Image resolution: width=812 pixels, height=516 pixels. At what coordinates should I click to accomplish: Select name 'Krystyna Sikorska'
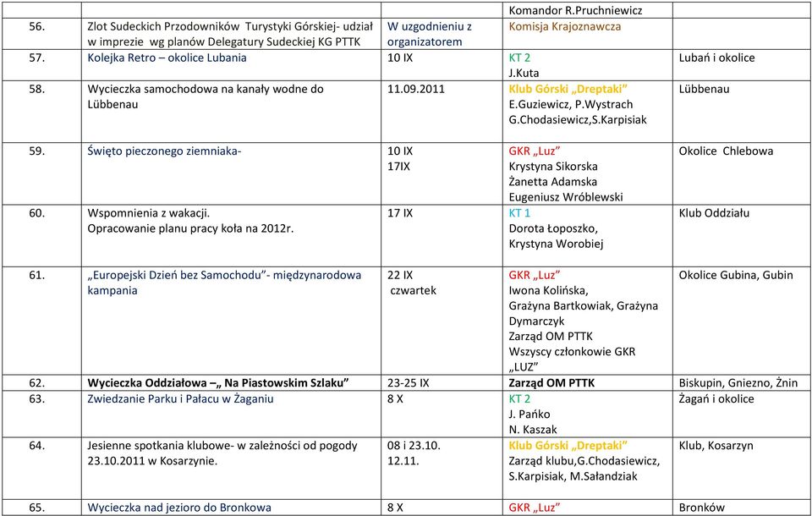[x=553, y=167]
